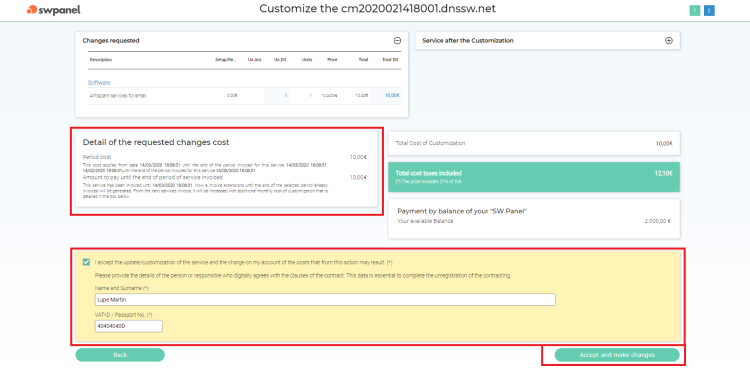Expand Service after the Customization panel
Screen dimensions: 750x368
tap(669, 41)
